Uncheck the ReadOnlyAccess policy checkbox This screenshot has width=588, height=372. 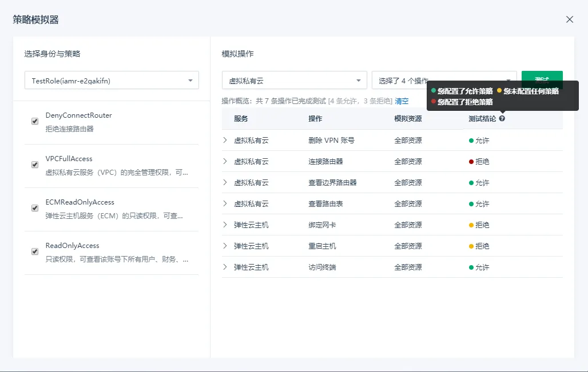[35, 251]
